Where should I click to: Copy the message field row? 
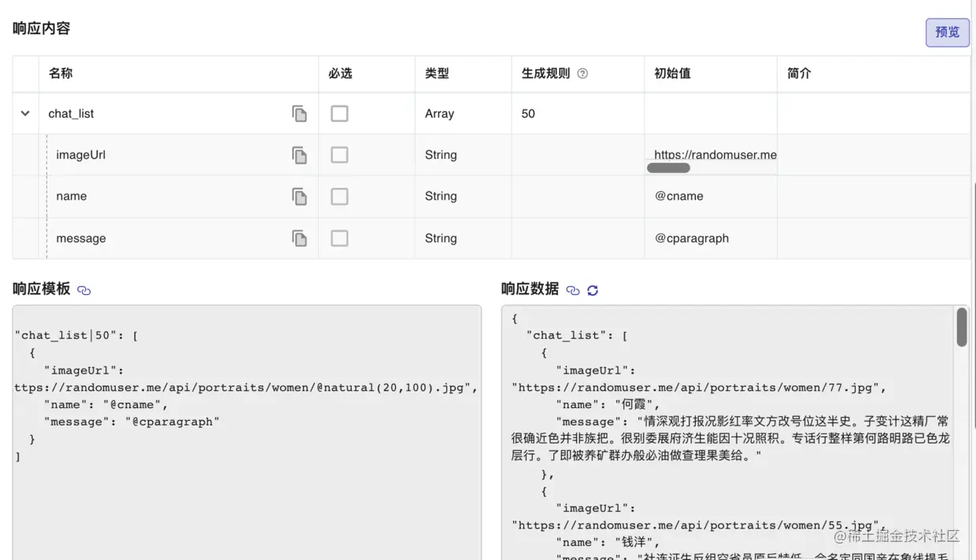299,238
